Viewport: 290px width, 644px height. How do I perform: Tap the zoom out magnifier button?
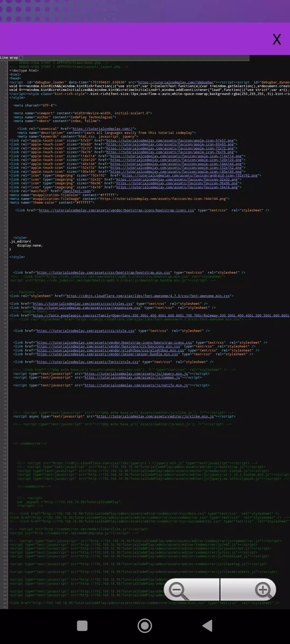192,590
